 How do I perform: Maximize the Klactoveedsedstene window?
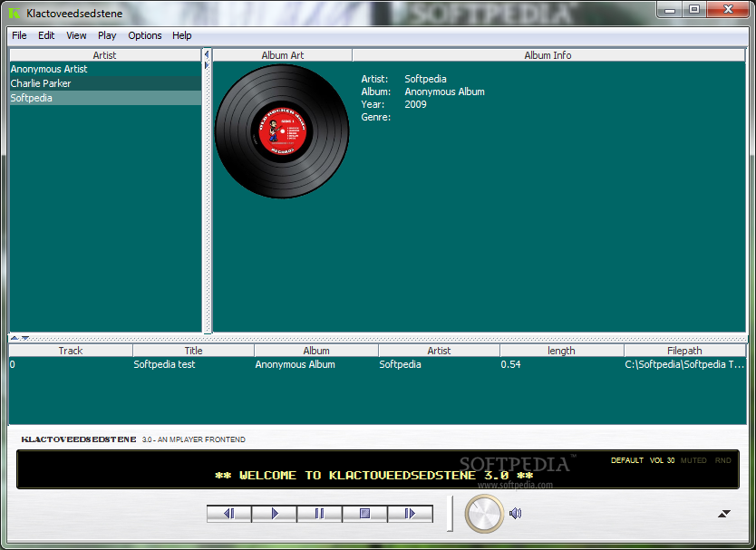[694, 9]
